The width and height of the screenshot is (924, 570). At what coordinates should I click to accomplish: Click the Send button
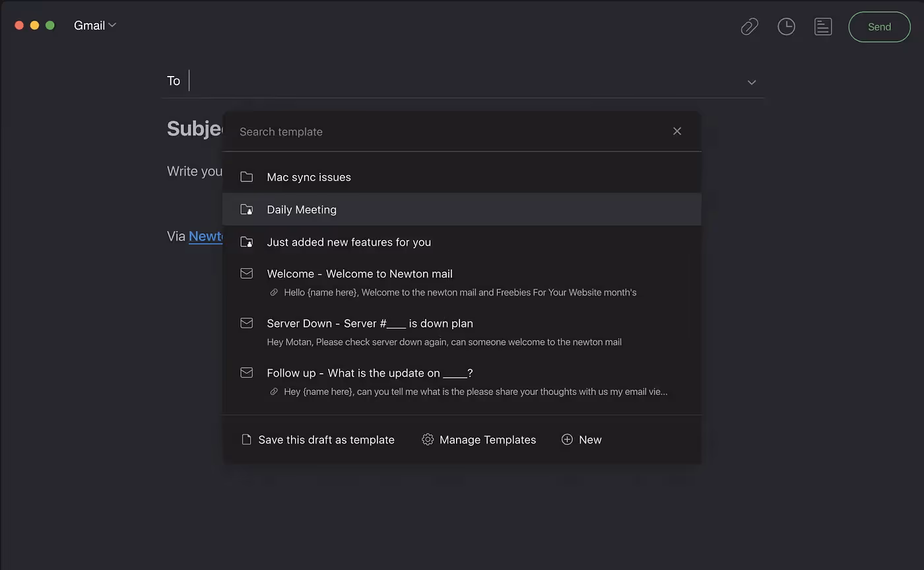[879, 26]
